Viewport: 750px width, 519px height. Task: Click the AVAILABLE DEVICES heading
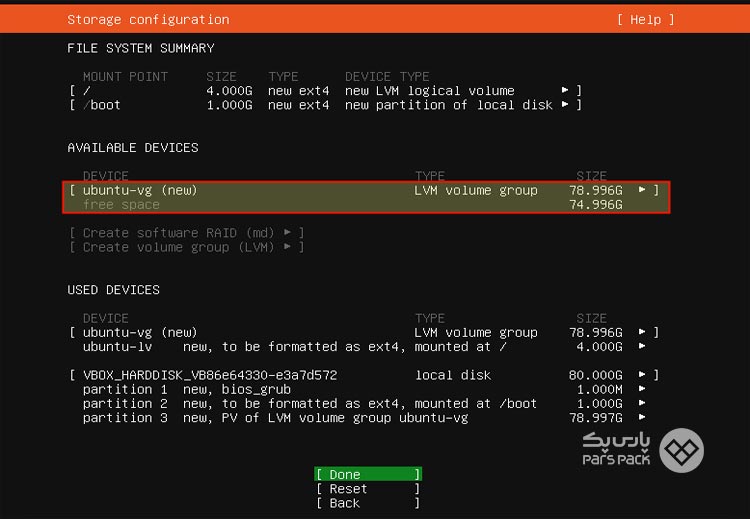133,148
